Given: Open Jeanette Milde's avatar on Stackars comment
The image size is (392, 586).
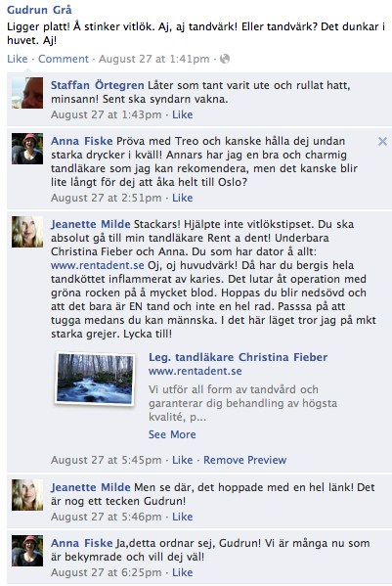Looking at the screenshot, I should pos(27,232).
